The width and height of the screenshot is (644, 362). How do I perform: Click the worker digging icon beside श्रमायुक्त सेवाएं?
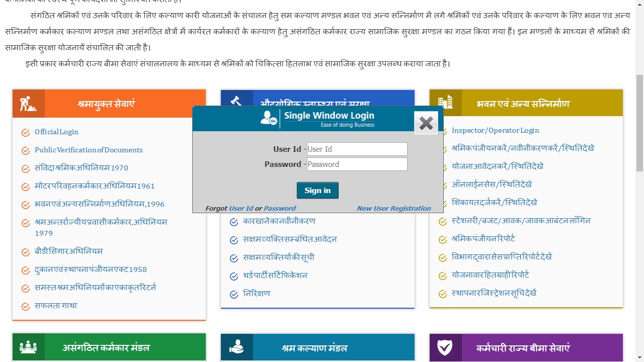click(x=28, y=104)
